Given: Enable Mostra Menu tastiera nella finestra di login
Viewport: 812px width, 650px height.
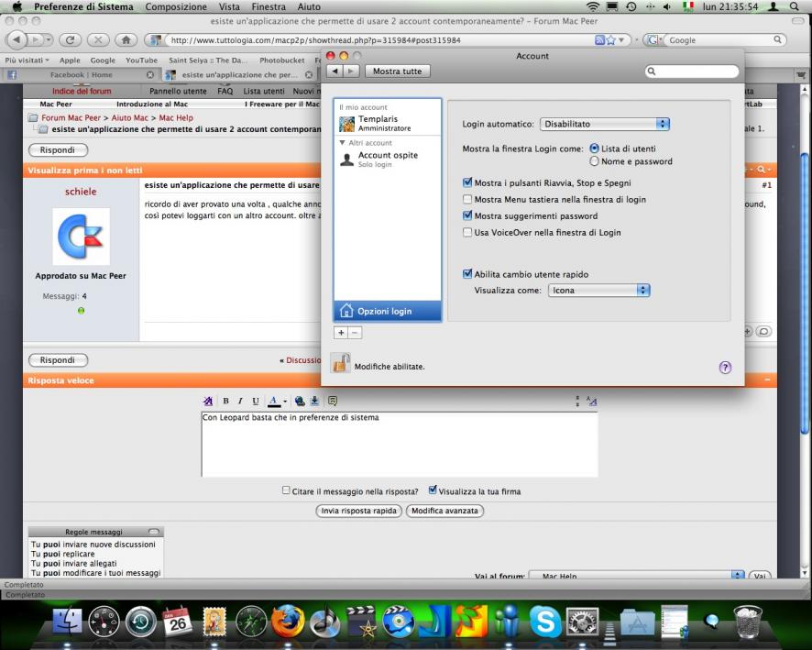Looking at the screenshot, I should click(x=467, y=200).
